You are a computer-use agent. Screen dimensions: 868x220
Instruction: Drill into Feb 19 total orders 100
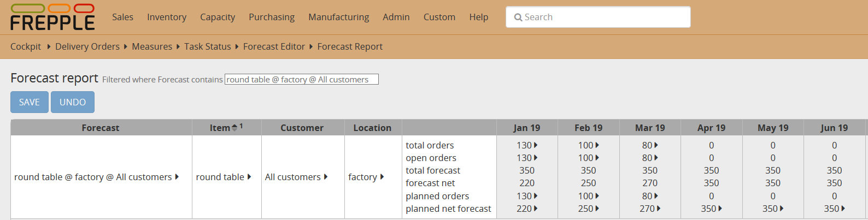click(x=597, y=145)
